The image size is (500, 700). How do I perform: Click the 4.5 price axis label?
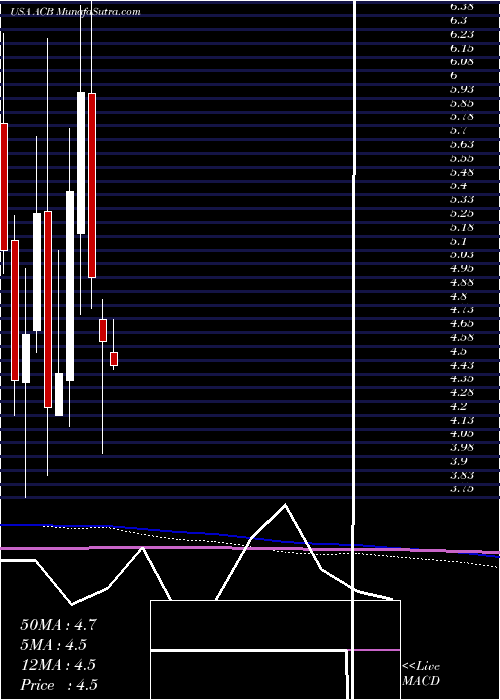click(458, 351)
